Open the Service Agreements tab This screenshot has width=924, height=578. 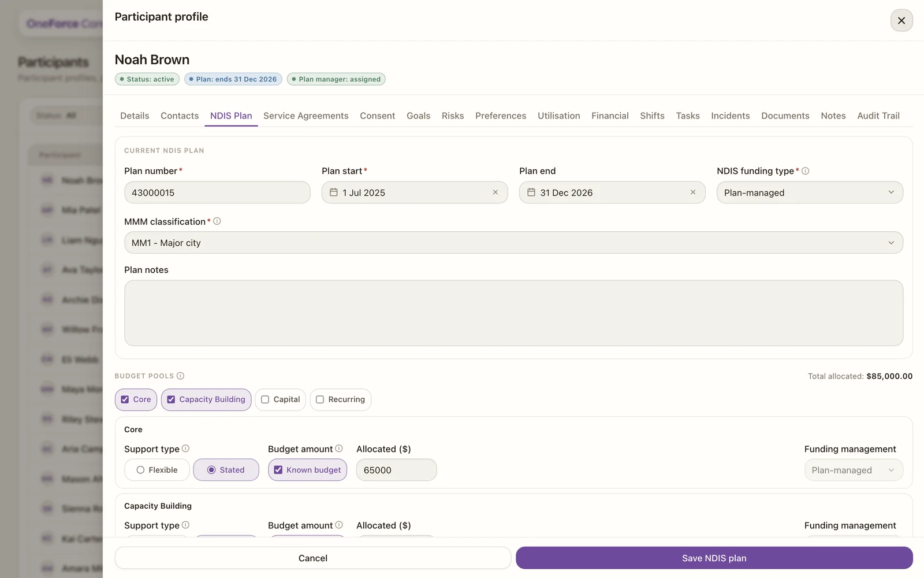pos(305,116)
